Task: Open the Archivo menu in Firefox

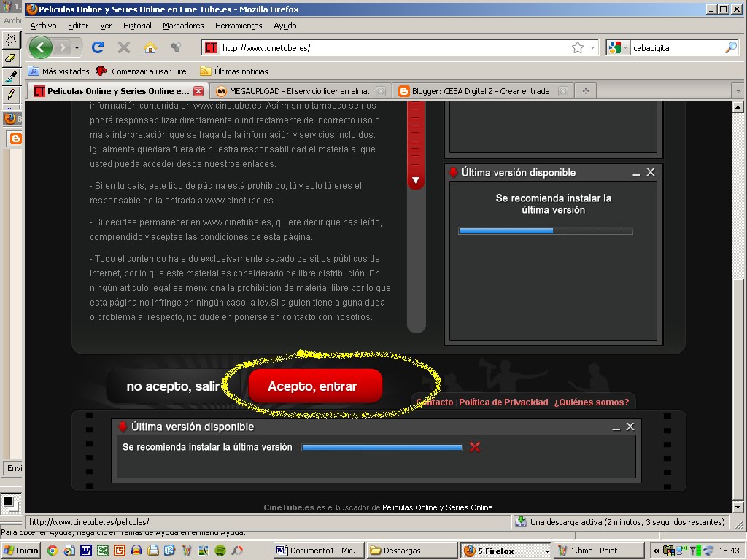Action: (x=43, y=26)
